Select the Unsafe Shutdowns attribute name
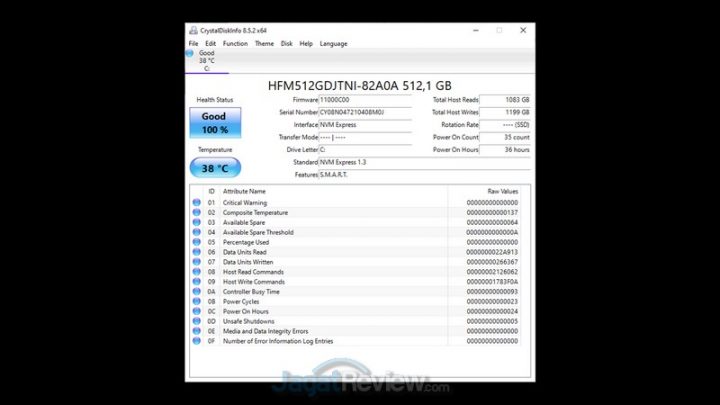This screenshot has width=720, height=405. (x=248, y=321)
